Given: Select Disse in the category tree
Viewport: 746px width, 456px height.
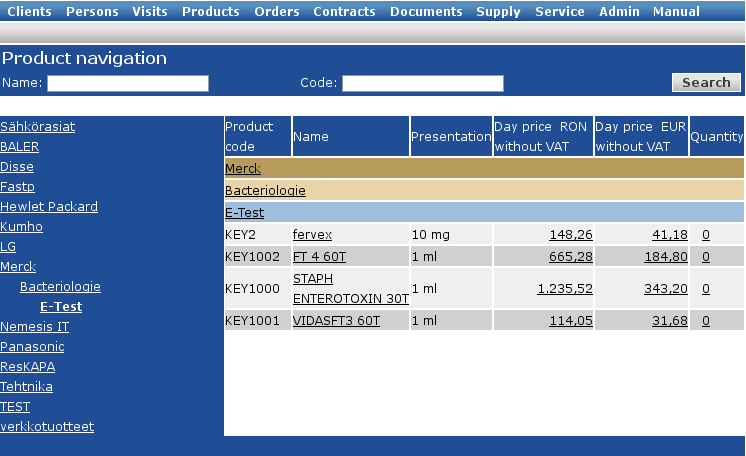Looking at the screenshot, I should point(17,167).
